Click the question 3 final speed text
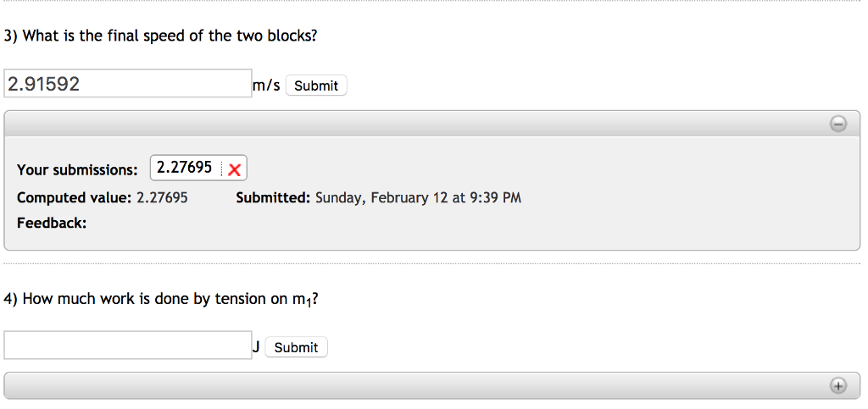 [161, 36]
